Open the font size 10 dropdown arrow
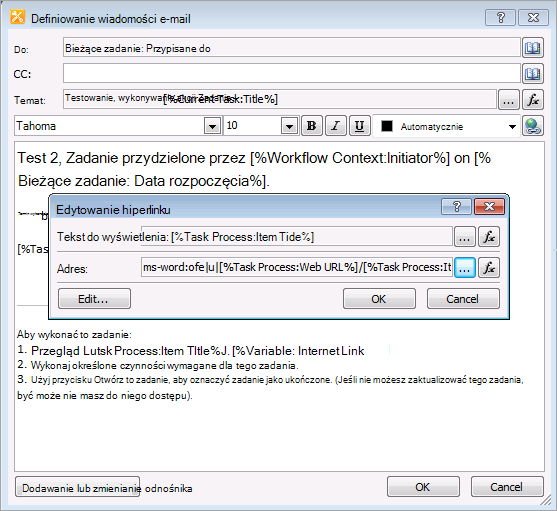The height and width of the screenshot is (511, 557). [289, 126]
